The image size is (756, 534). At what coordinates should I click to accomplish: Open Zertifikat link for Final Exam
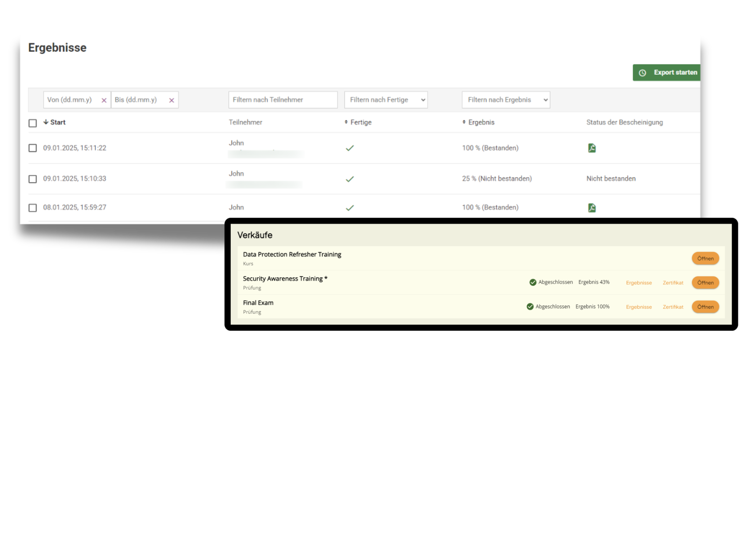click(673, 307)
